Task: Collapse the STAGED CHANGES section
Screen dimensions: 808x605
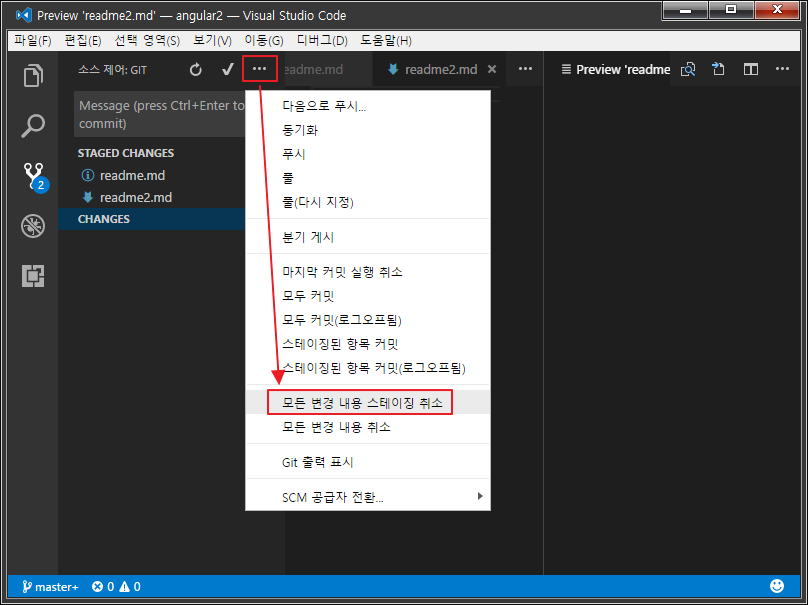Action: (x=126, y=153)
